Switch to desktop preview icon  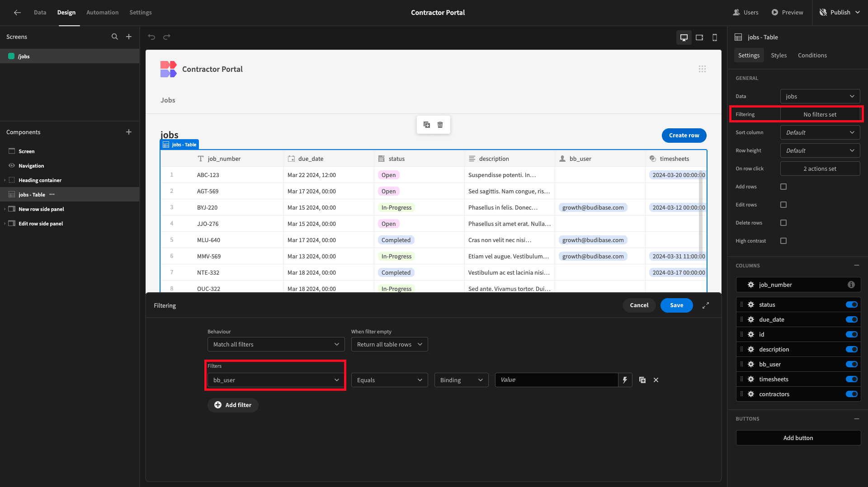[x=684, y=37]
